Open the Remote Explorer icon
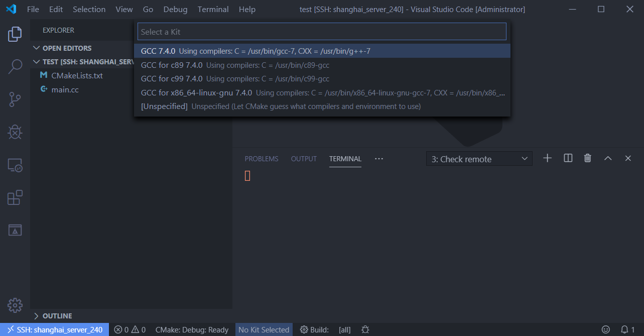 pos(15,165)
